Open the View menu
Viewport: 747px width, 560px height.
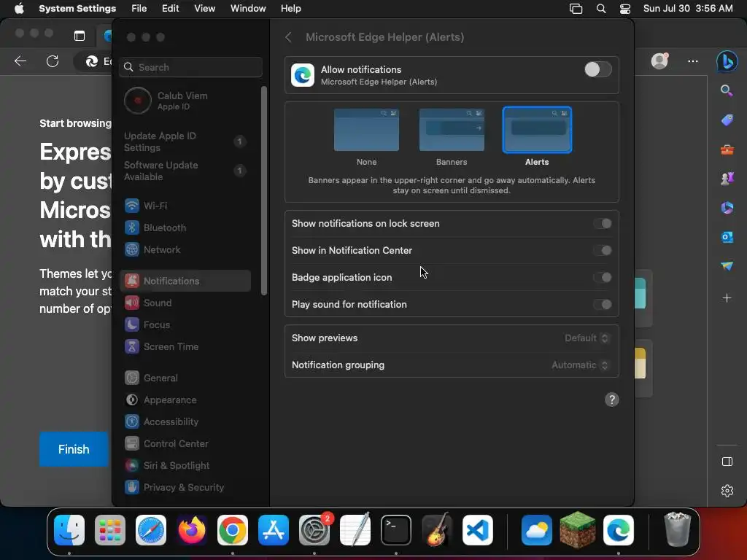[205, 9]
